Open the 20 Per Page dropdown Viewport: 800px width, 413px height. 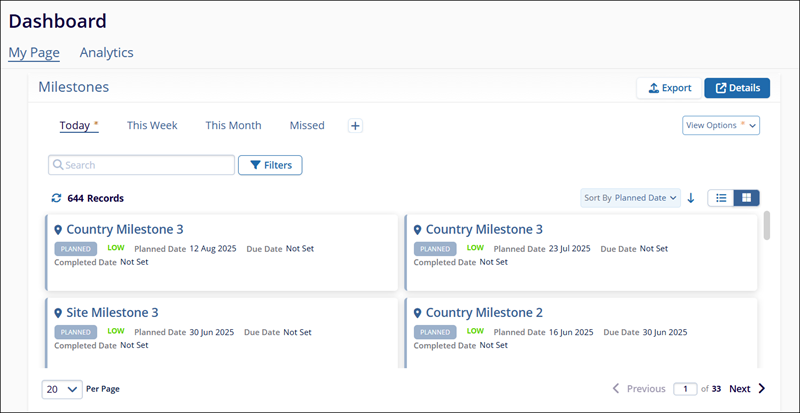click(x=62, y=390)
